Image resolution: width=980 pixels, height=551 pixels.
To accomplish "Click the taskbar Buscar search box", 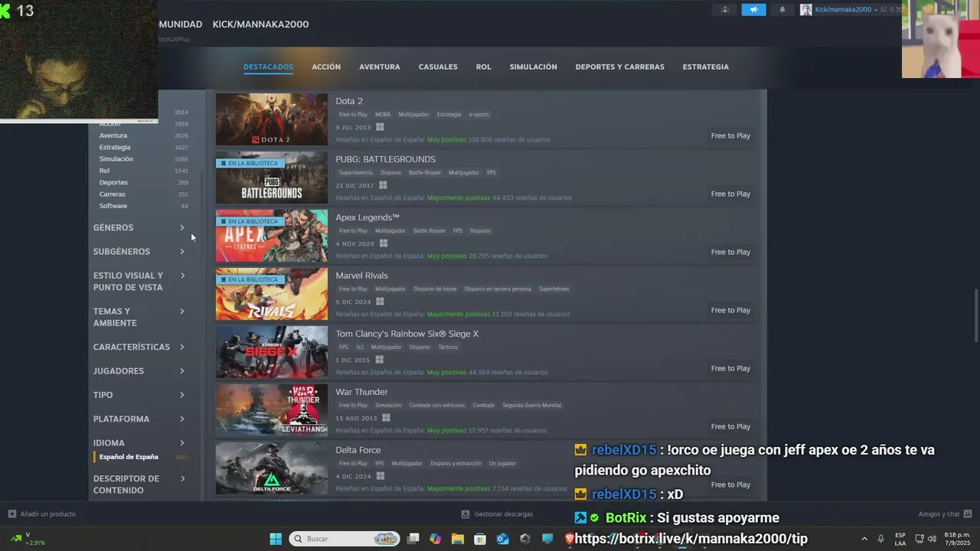I will click(x=345, y=539).
